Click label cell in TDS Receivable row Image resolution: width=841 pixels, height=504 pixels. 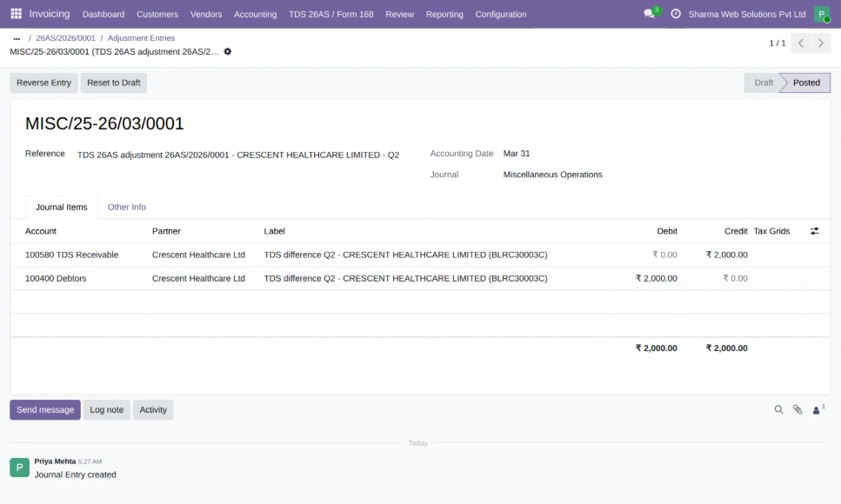(405, 255)
